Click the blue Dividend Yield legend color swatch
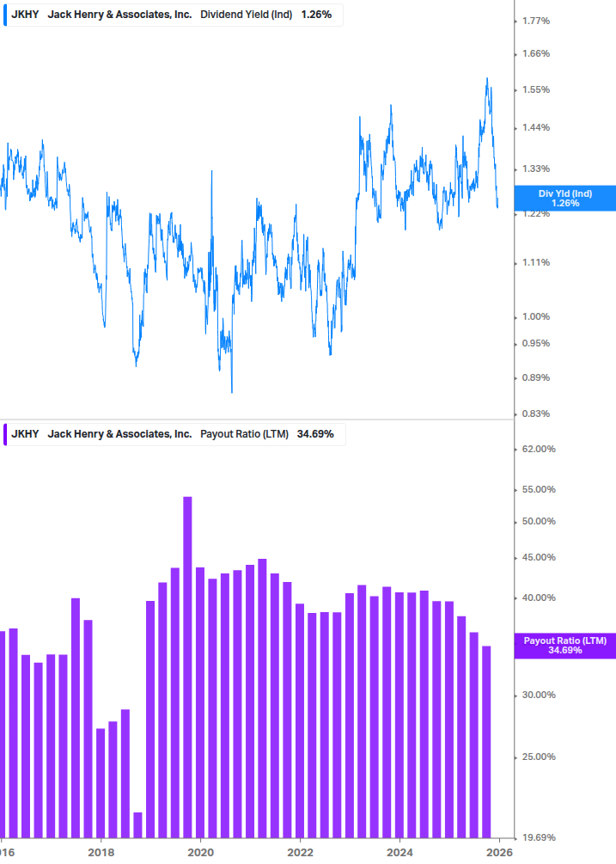Image resolution: width=616 pixels, height=864 pixels. point(4,15)
